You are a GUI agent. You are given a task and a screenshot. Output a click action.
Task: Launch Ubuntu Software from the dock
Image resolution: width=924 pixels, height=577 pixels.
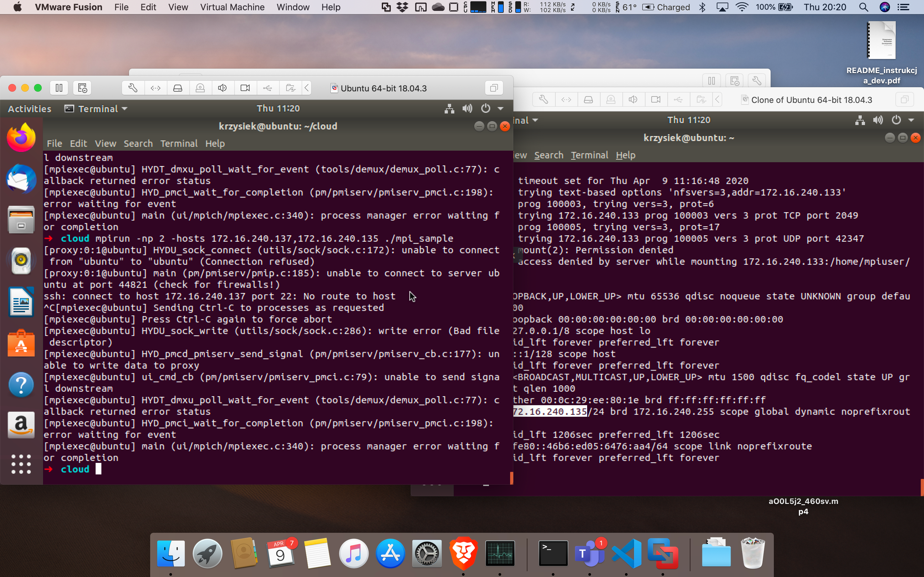[x=21, y=343]
